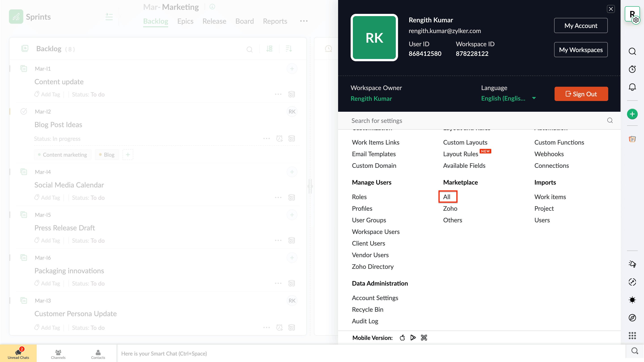Open the Unread Chats tab
Image resolution: width=644 pixels, height=362 pixels.
pyautogui.click(x=18, y=353)
